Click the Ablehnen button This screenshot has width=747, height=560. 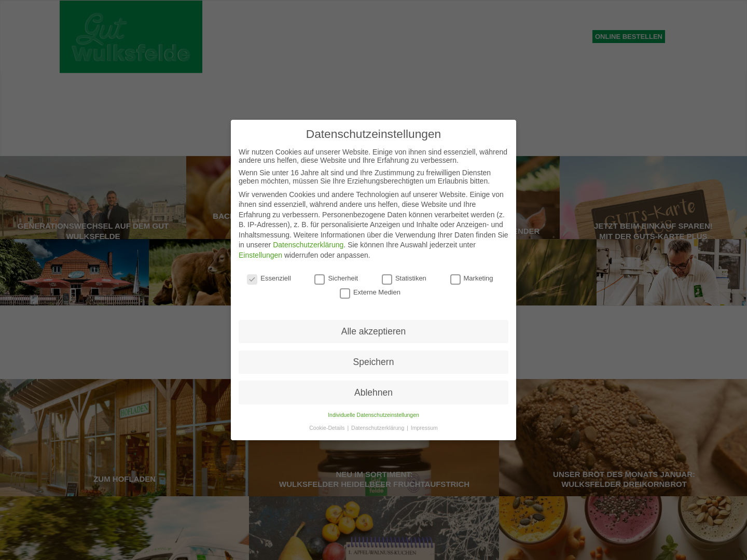(374, 393)
